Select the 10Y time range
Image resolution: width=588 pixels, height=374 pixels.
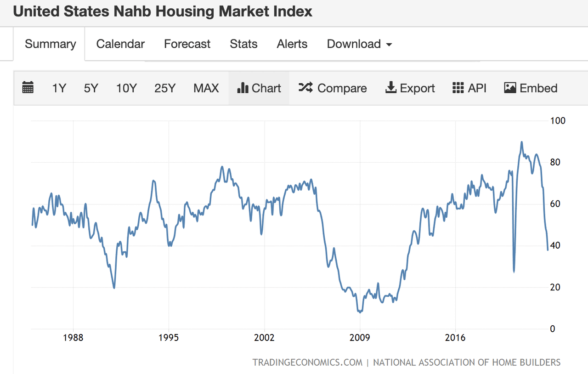click(126, 88)
